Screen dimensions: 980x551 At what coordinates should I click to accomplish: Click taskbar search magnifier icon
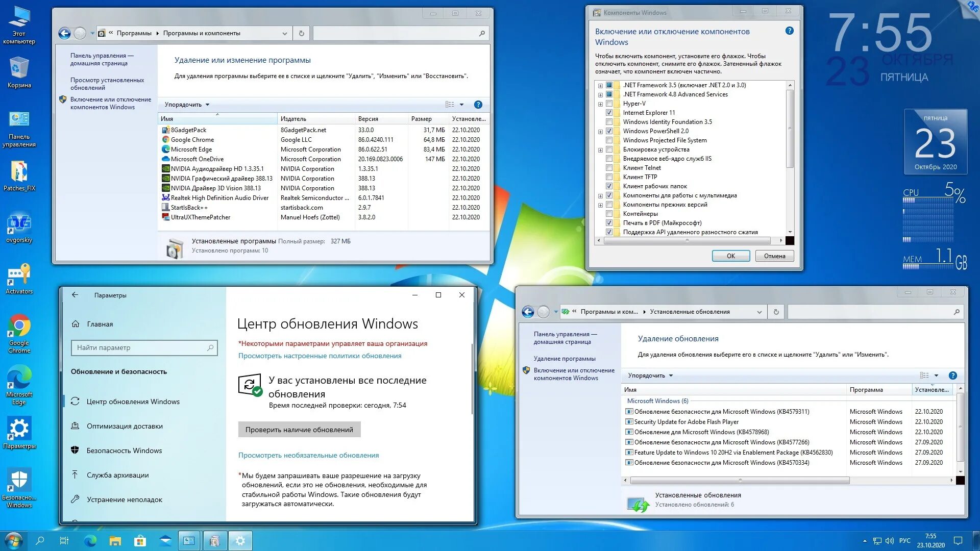coord(40,541)
